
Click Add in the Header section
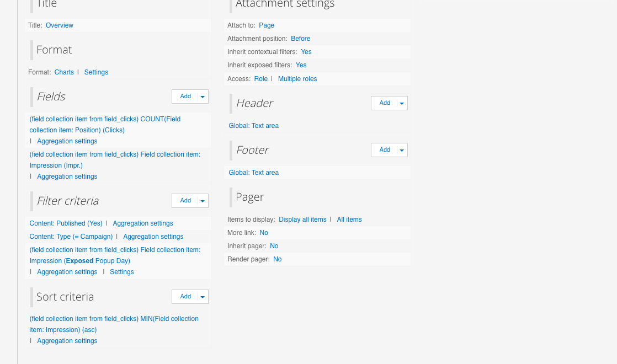(385, 103)
